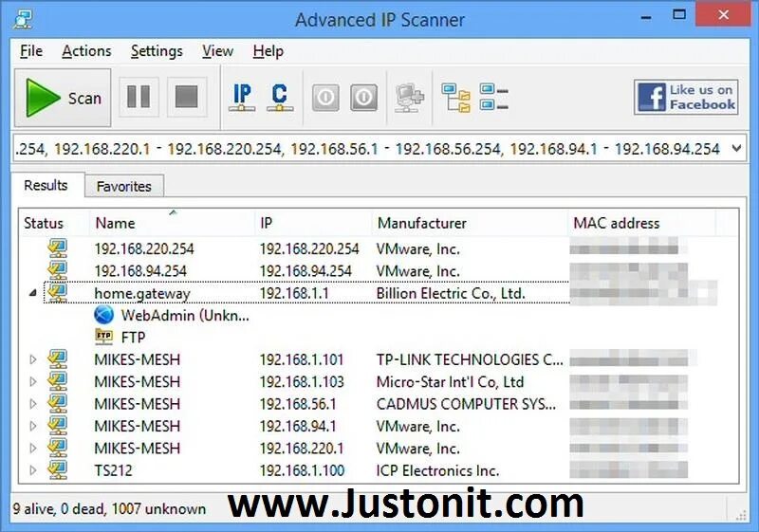Start scanning with the Scan button
759x532 pixels.
coord(63,98)
